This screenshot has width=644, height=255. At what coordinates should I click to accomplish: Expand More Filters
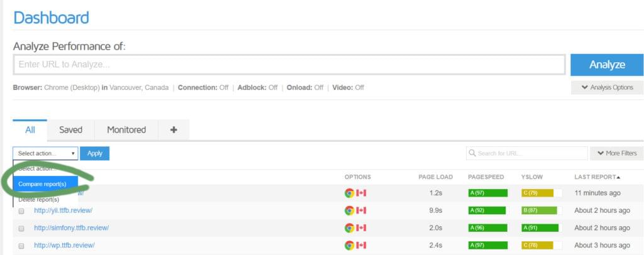coord(616,153)
